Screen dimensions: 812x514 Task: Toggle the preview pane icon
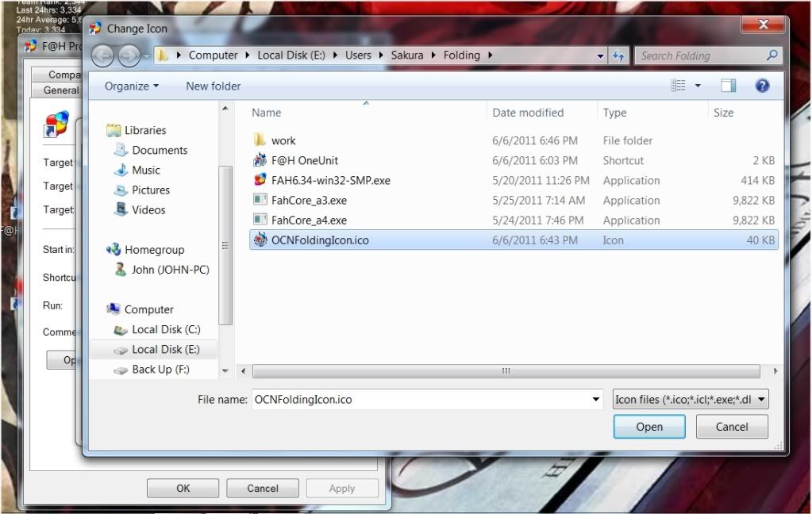point(729,86)
